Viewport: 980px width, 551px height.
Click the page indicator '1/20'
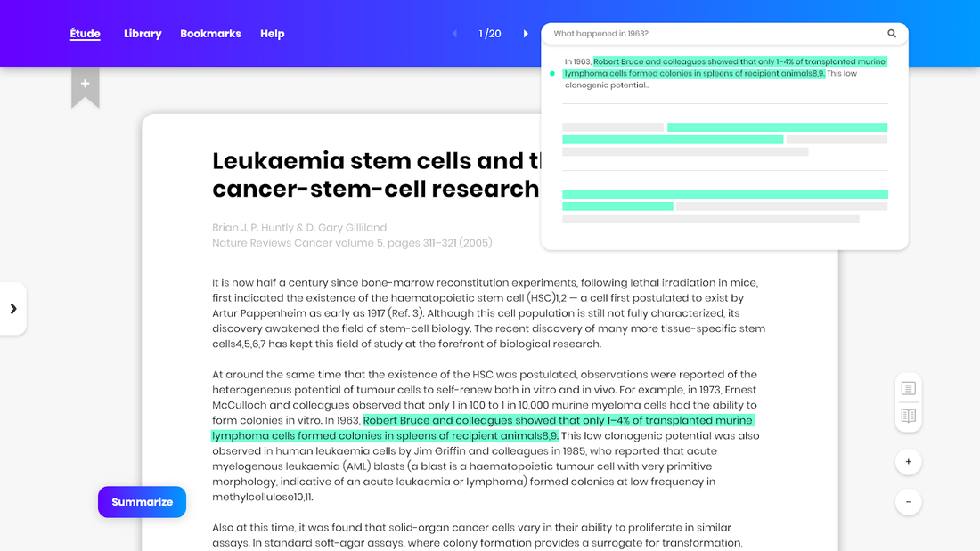pos(490,34)
